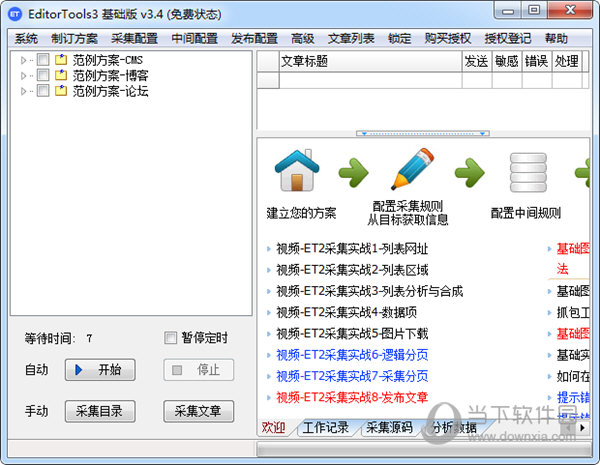Click folder icon of 范例方案-CMS

(61, 60)
